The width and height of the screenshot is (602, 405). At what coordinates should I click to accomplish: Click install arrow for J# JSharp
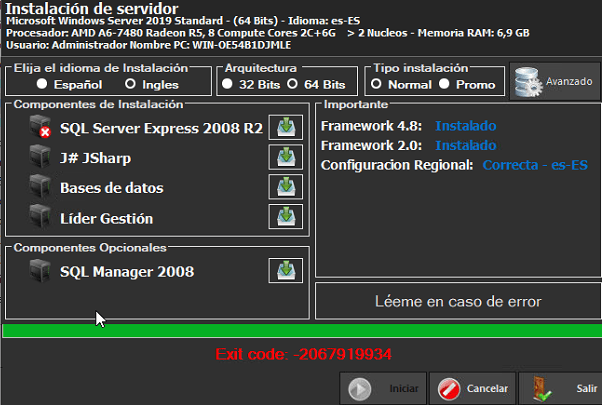[286, 157]
